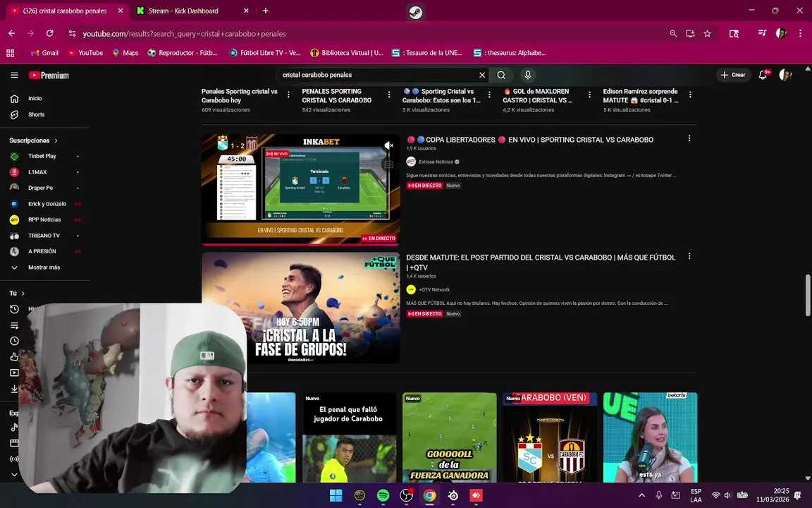Start voice search with the microphone
812x508 pixels.
pyautogui.click(x=528, y=75)
